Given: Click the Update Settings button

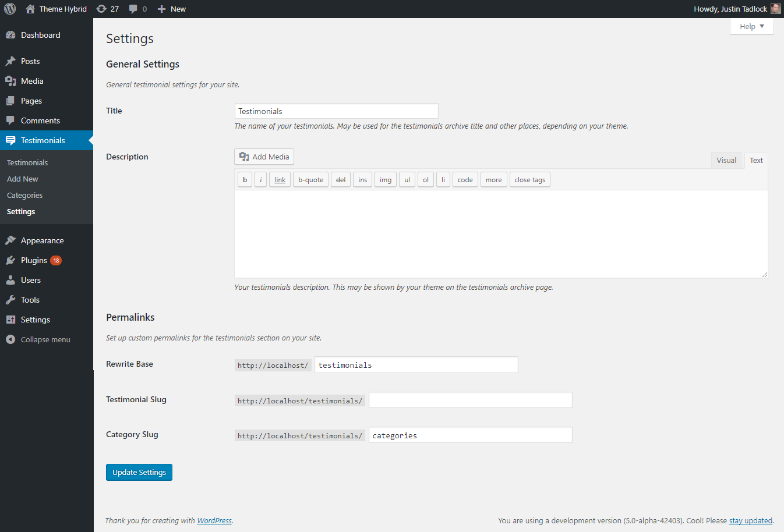Looking at the screenshot, I should 139,472.
